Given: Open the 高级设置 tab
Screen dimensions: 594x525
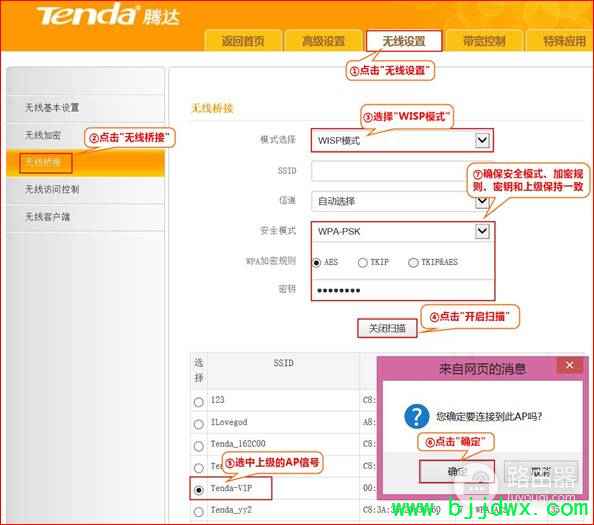Looking at the screenshot, I should click(323, 41).
